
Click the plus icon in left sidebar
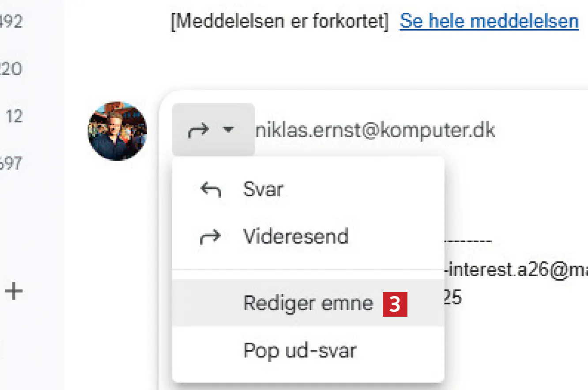[14, 292]
